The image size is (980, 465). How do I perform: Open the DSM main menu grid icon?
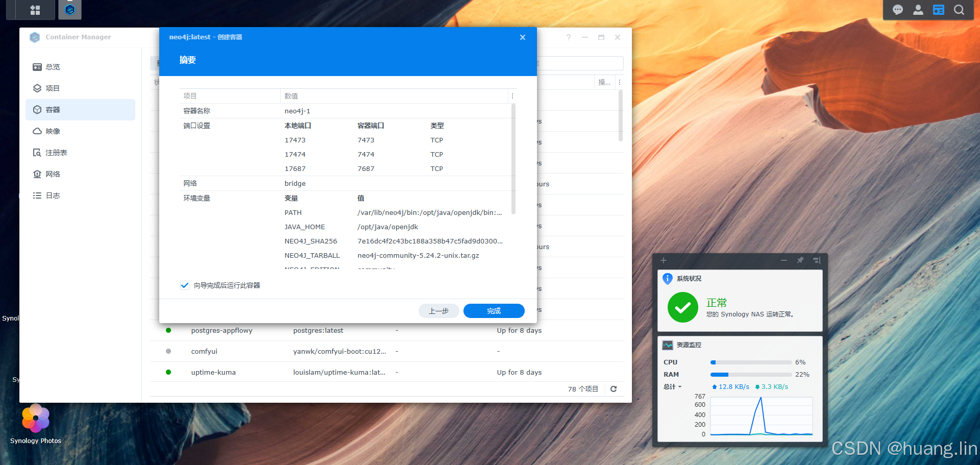[35, 10]
